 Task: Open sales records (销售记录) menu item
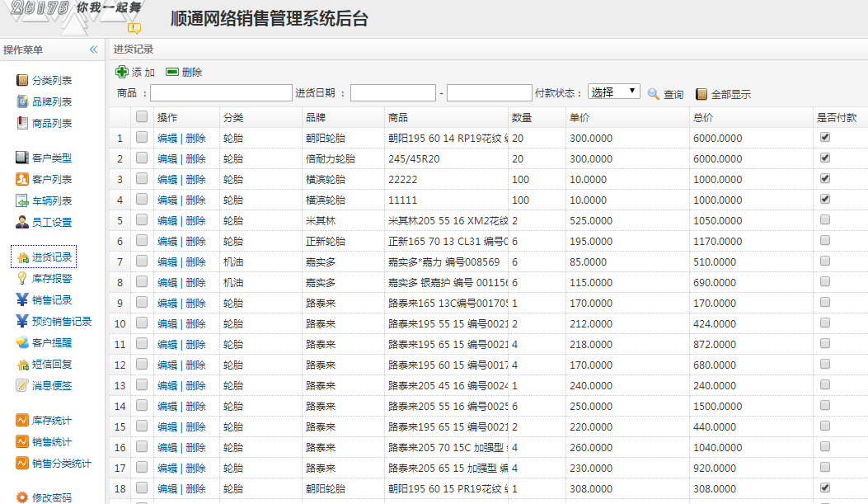tap(52, 300)
